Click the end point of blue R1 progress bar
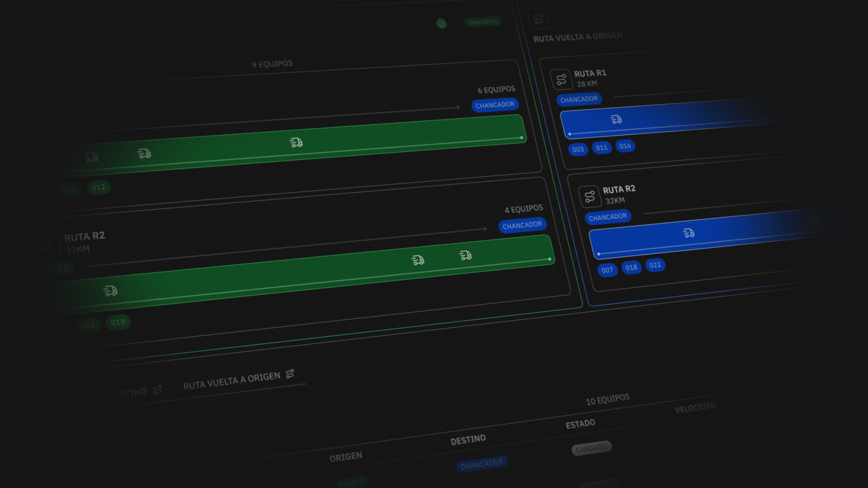The height and width of the screenshot is (488, 868). 570,134
